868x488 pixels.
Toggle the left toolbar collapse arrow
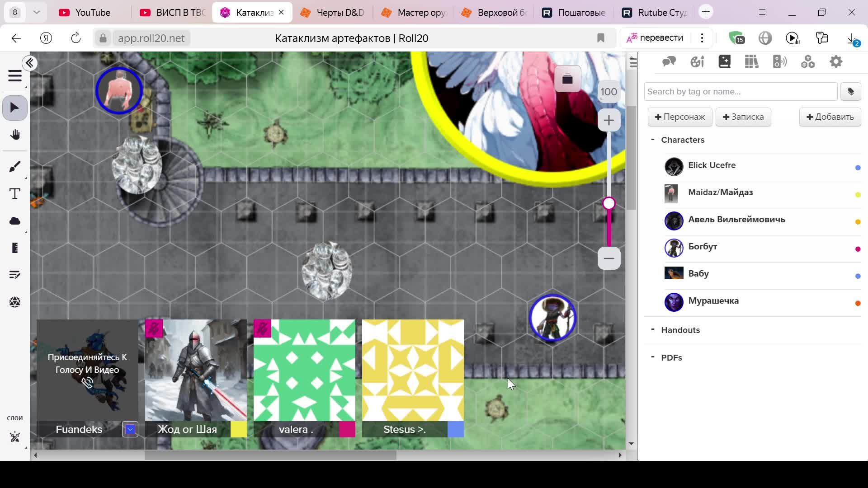(x=30, y=63)
